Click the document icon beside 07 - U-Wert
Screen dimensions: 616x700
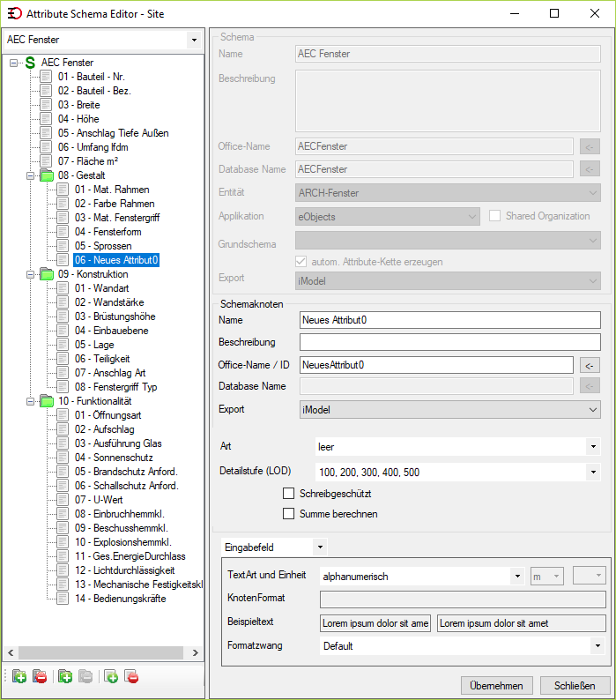[63, 500]
